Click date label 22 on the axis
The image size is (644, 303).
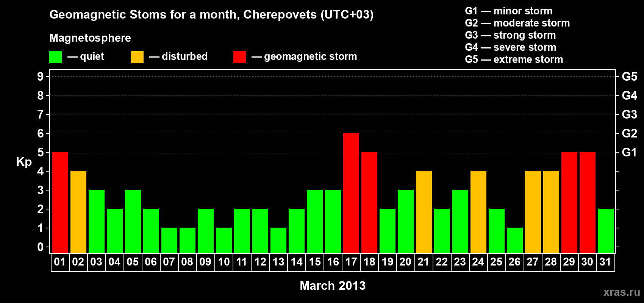pyautogui.click(x=442, y=262)
